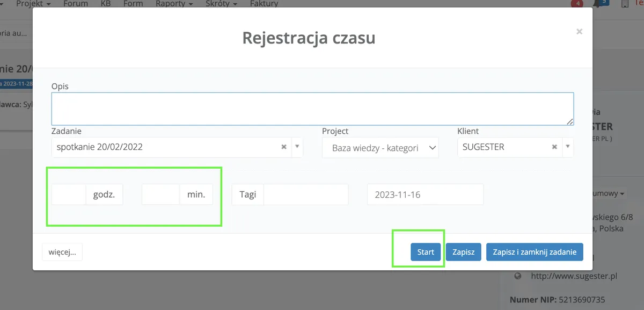The image size is (644, 310).
Task: Open the Skróty menu in background navbar
Action: (222, 4)
